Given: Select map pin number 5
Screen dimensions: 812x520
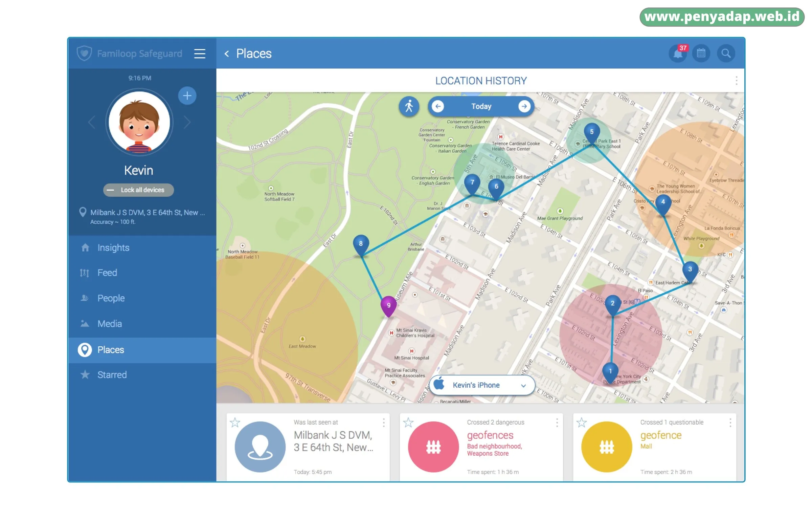Looking at the screenshot, I should [591, 134].
